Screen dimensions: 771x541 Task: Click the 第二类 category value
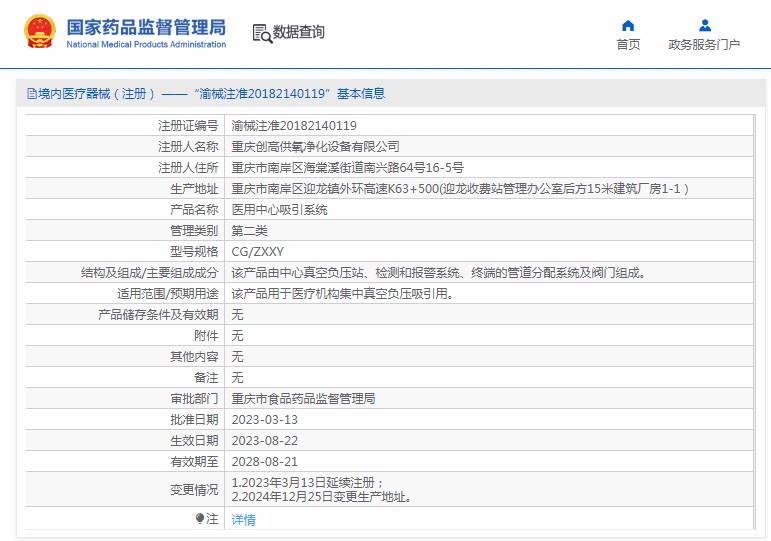click(x=249, y=231)
